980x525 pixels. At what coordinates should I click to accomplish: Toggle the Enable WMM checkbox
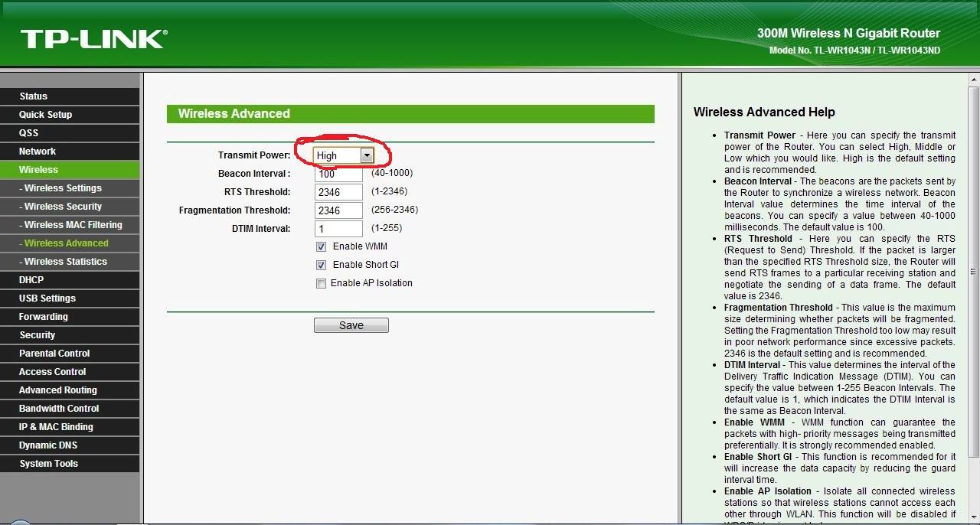[x=321, y=246]
